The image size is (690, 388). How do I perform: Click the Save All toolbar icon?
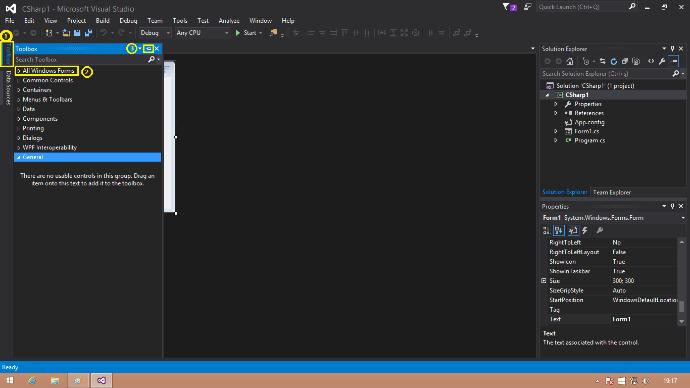tap(88, 33)
